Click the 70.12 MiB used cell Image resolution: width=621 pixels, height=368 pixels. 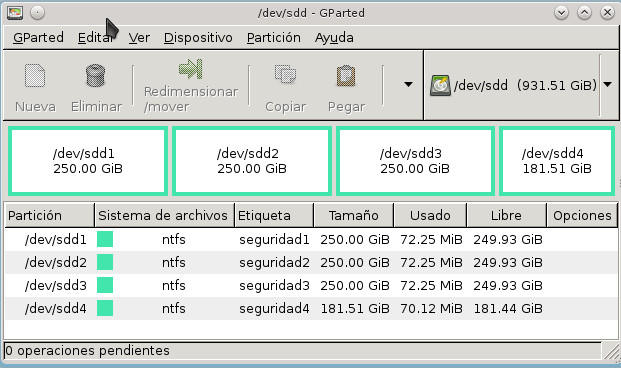pyautogui.click(x=431, y=309)
